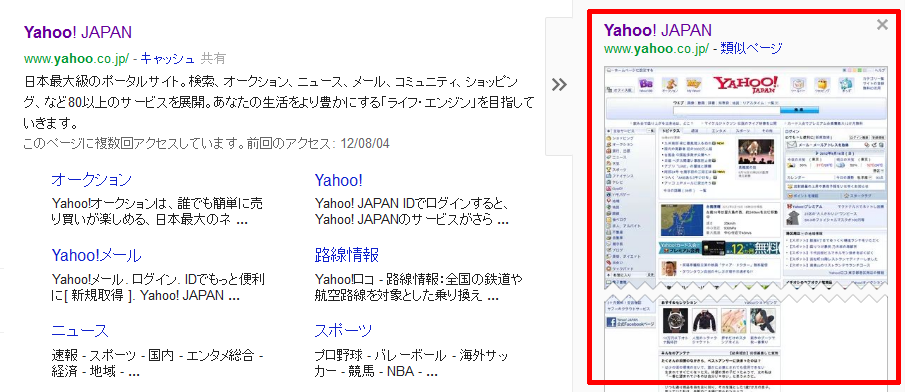
Task: Open the Yahoo!メール sitelink
Action: tap(96, 255)
